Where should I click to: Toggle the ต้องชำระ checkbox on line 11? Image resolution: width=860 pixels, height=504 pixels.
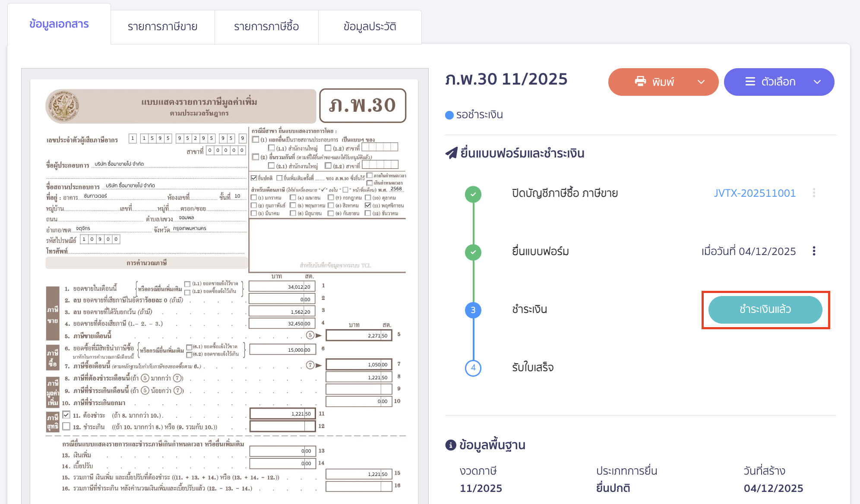pyautogui.click(x=66, y=415)
